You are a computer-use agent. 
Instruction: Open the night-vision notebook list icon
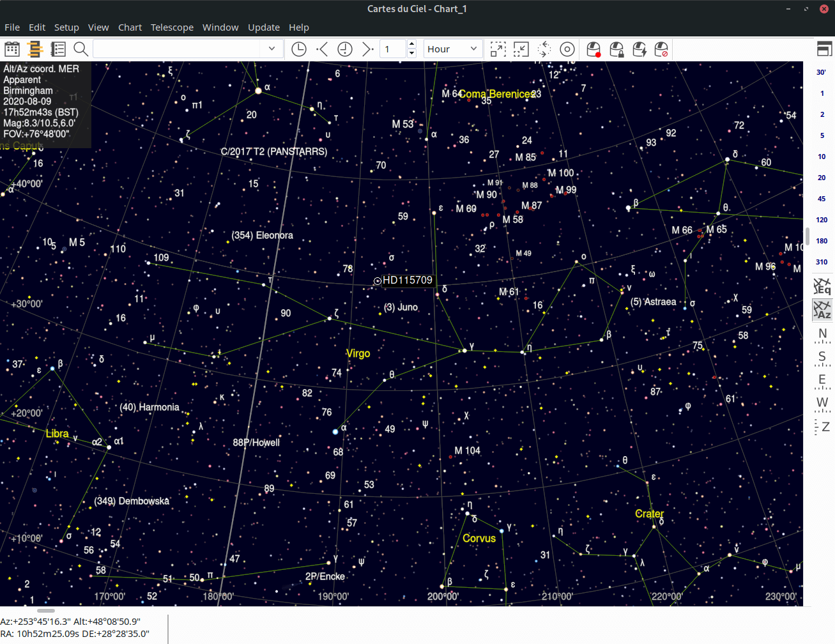point(58,49)
